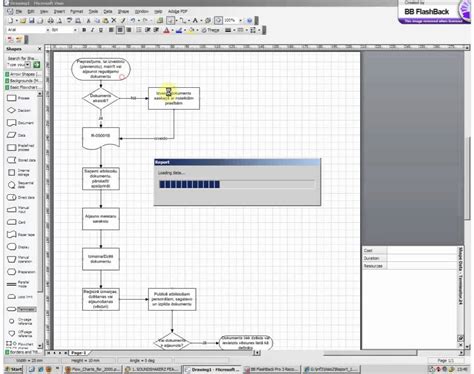Open the Search for Shapes dropdown arrow
The height and width of the screenshot is (374, 474).
[x=28, y=65]
